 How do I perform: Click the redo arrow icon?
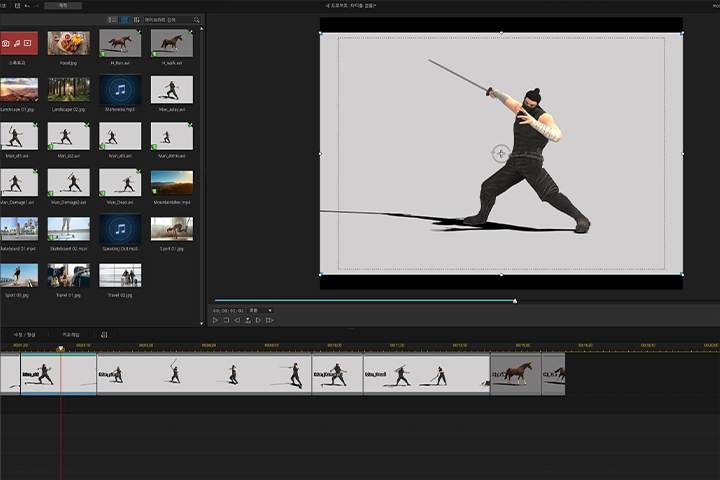pos(37,6)
